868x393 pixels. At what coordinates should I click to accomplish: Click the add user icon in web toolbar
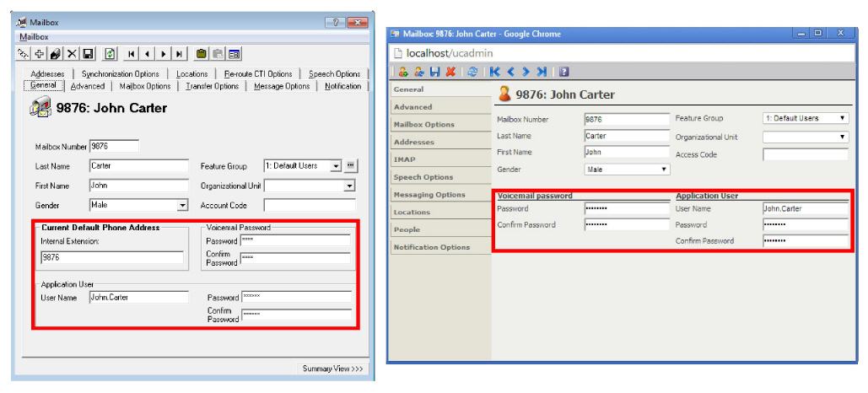[403, 73]
